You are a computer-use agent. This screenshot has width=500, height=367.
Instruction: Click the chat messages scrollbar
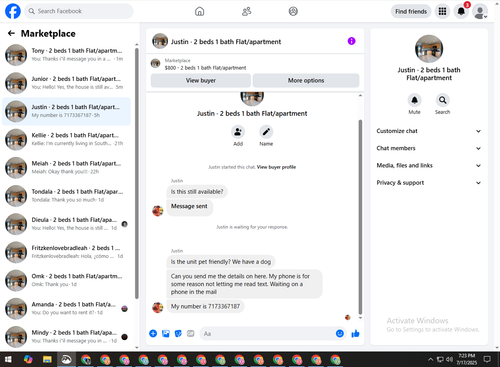pos(360,217)
